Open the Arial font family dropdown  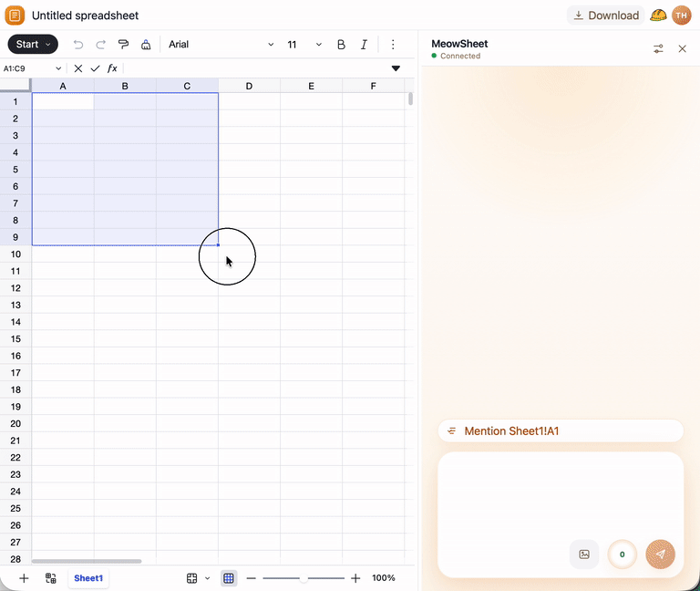[x=221, y=44]
